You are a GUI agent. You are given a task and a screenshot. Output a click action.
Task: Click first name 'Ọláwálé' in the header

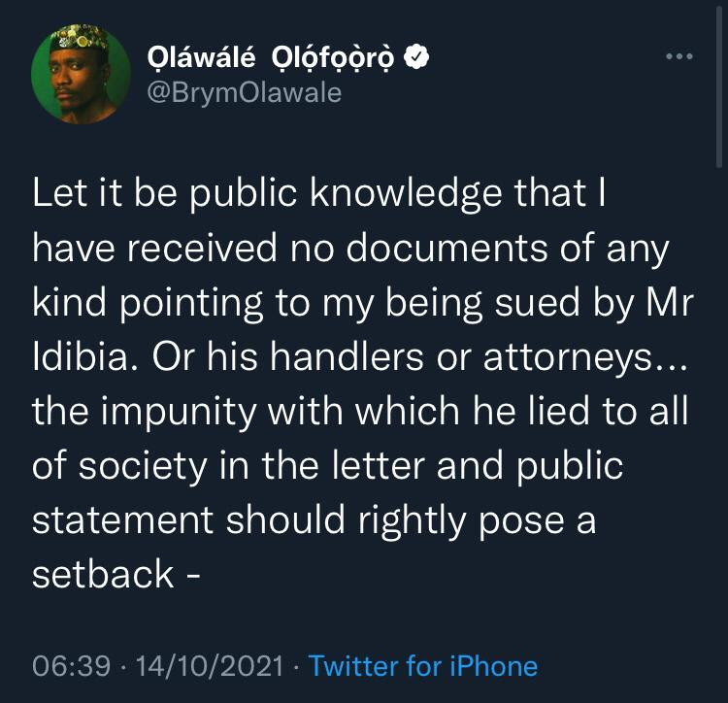click(x=201, y=57)
